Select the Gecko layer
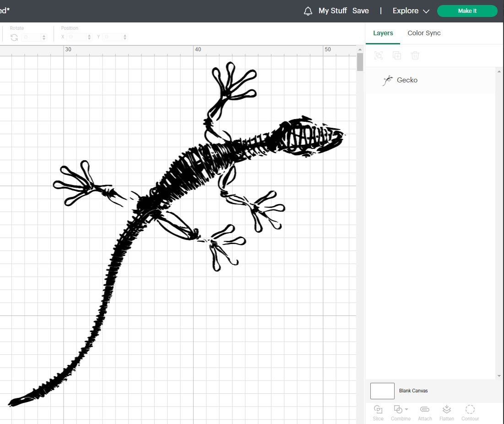 click(406, 80)
